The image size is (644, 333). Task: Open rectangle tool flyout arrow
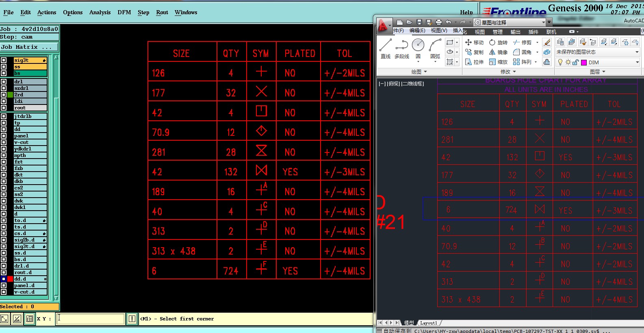pyautogui.click(x=457, y=42)
